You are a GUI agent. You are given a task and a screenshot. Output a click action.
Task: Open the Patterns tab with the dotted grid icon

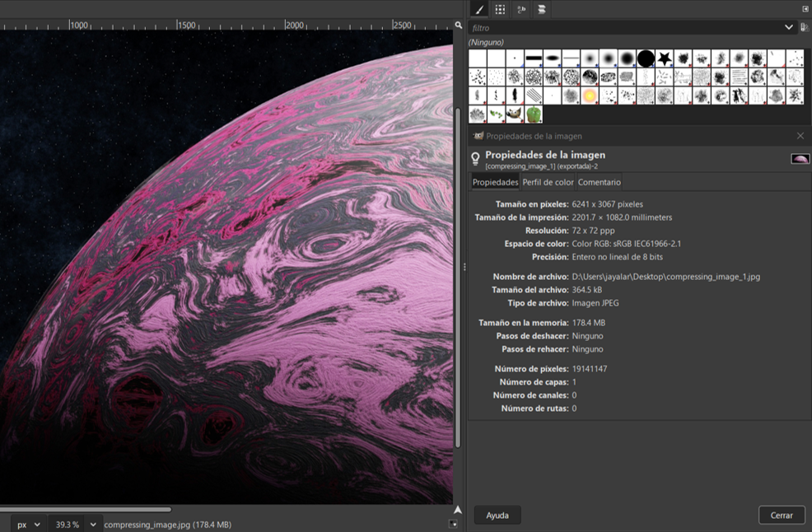(x=500, y=9)
